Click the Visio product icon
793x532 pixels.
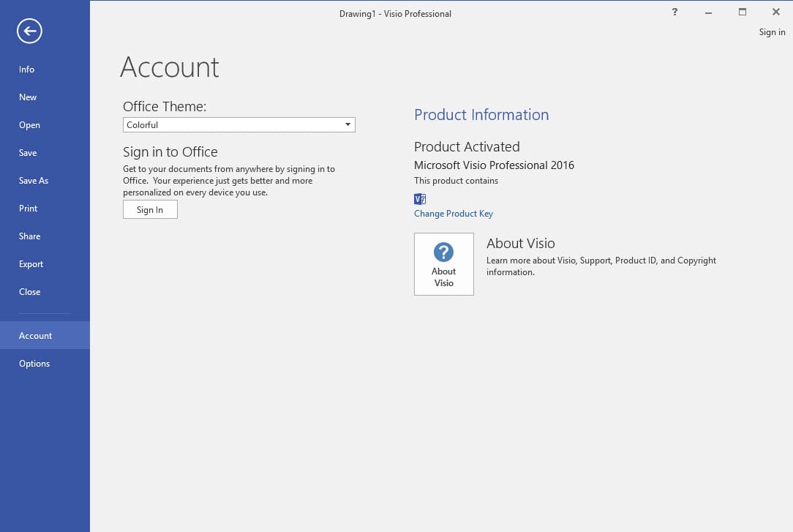pos(420,199)
